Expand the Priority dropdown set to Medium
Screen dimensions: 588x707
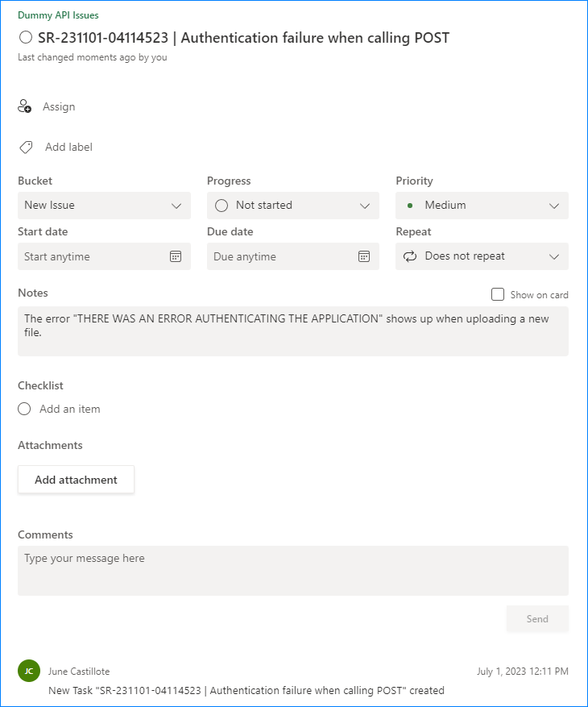[482, 206]
